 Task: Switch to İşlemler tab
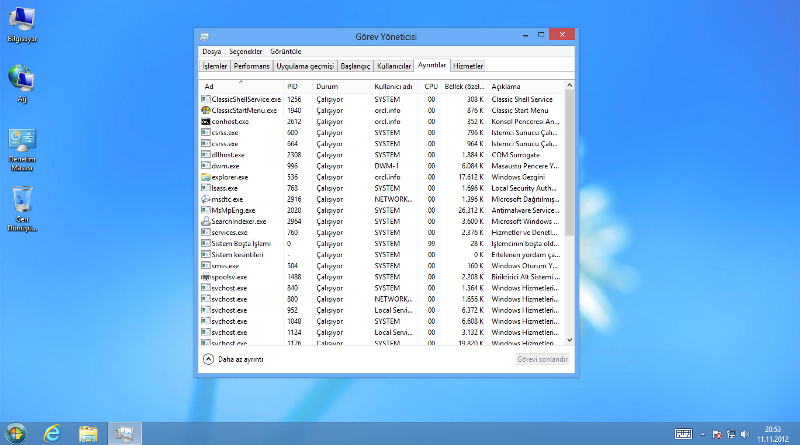point(215,66)
